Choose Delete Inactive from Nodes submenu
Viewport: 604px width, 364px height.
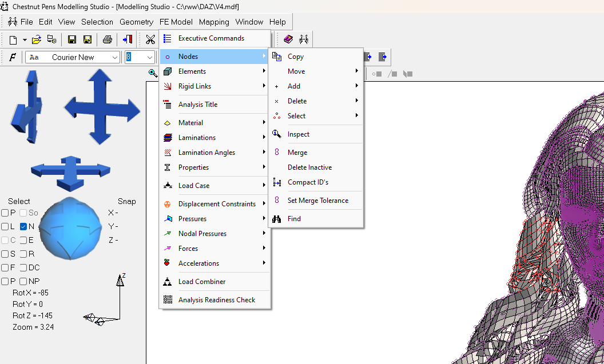click(316, 167)
